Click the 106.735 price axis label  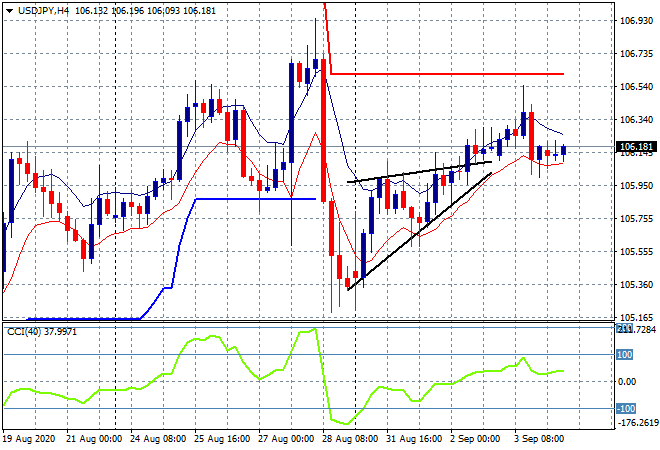coord(636,53)
